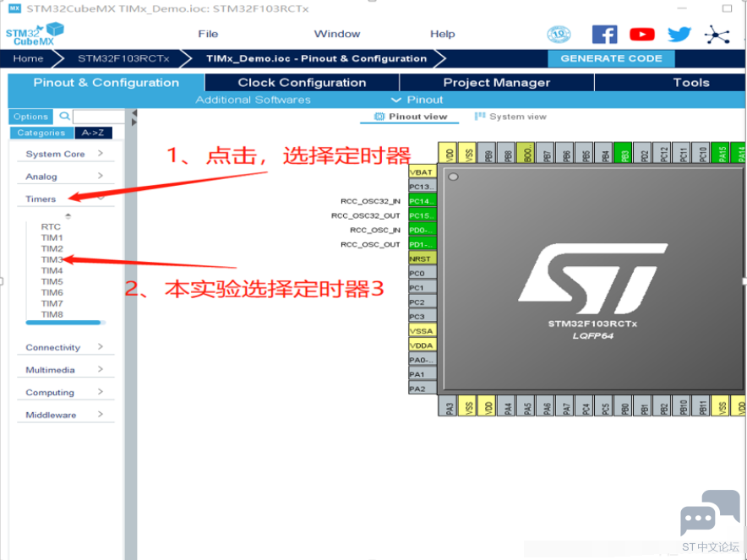Image resolution: width=747 pixels, height=560 pixels.
Task: Click the STM32CubeMX logo
Action: (x=35, y=35)
